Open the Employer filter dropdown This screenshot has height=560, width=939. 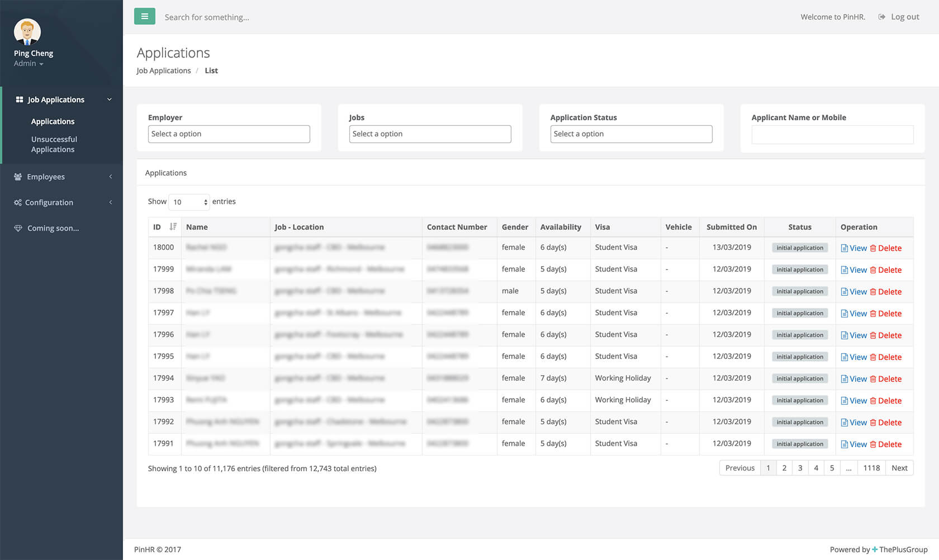[229, 134]
